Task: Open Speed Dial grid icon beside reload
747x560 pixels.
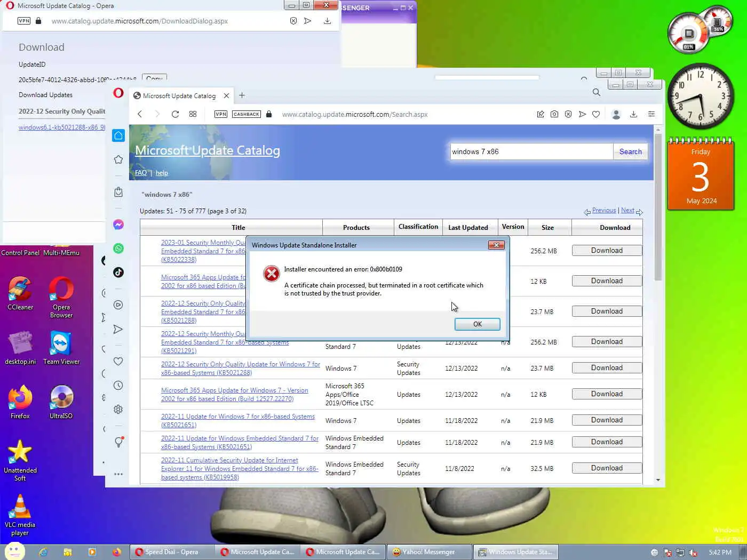Action: pos(193,114)
